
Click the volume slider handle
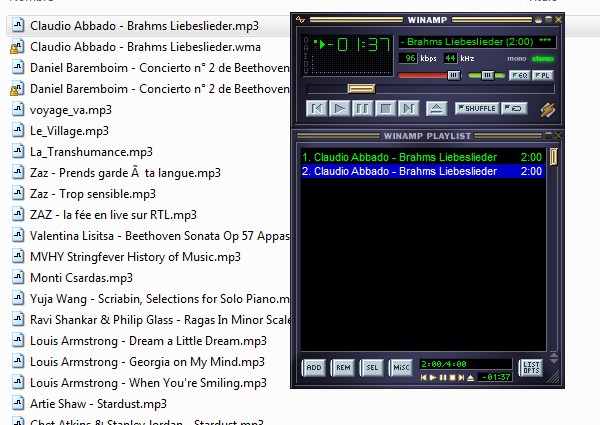pos(454,75)
